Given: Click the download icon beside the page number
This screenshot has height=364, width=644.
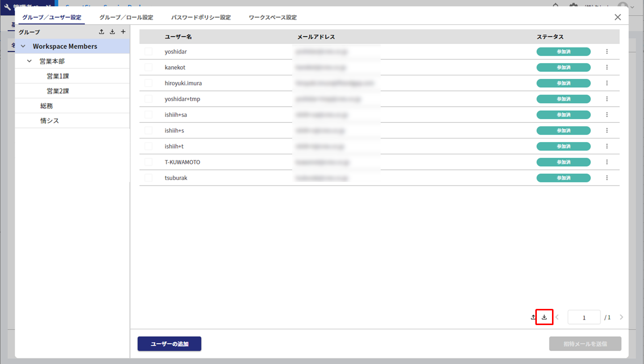Looking at the screenshot, I should [x=544, y=317].
